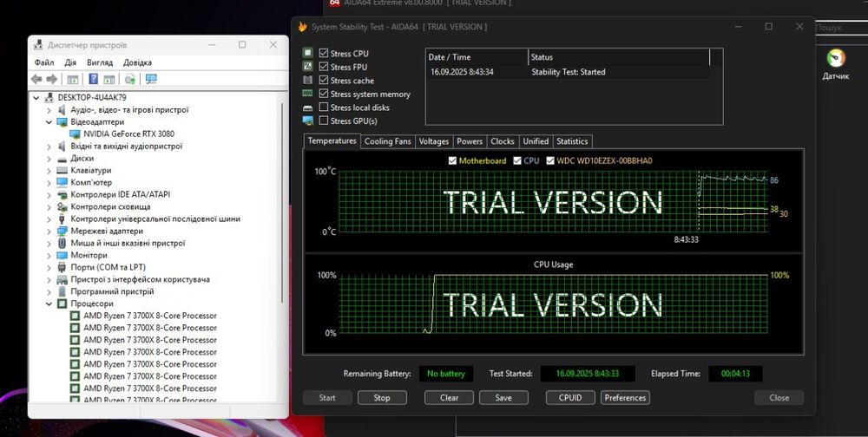Viewport: 868px width, 437px height.
Task: Click the Elapsed Time value 00:04:13
Action: click(x=735, y=374)
